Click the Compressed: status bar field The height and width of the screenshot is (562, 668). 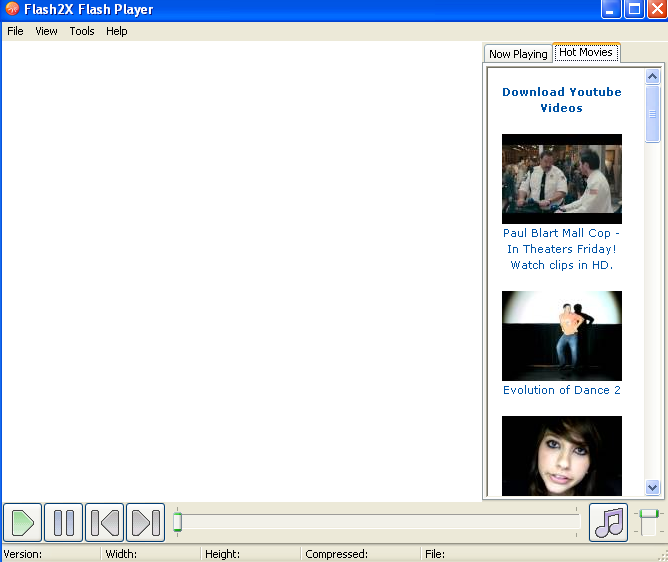(362, 554)
